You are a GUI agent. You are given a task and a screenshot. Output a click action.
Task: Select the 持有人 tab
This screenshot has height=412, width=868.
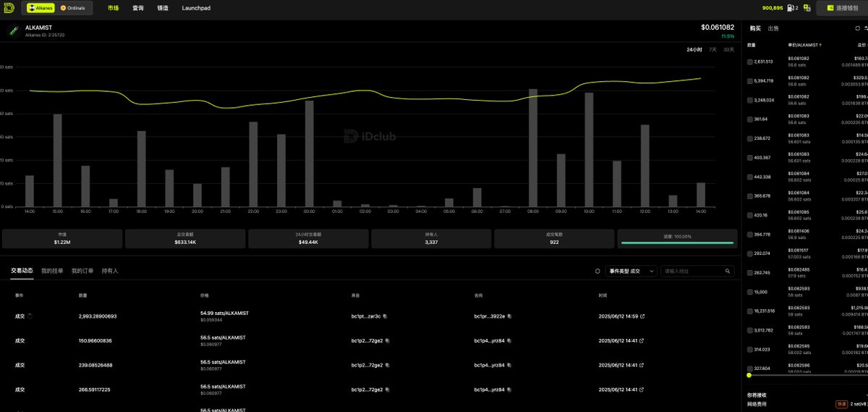click(x=110, y=271)
